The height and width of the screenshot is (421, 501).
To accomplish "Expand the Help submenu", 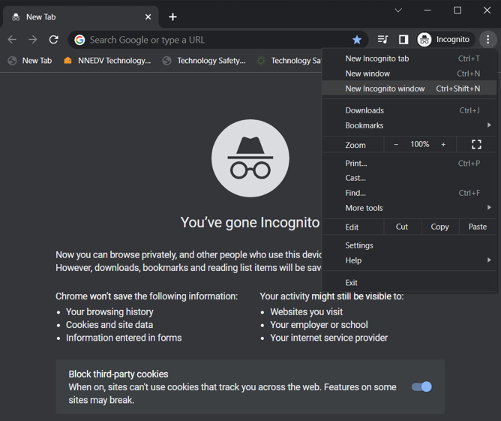I will 409,260.
